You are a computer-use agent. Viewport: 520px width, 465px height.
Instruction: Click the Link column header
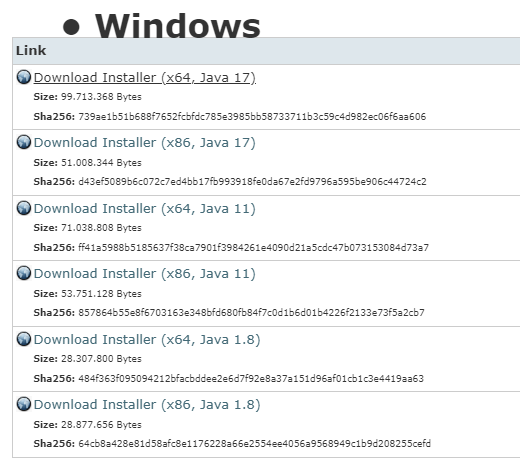[x=31, y=51]
